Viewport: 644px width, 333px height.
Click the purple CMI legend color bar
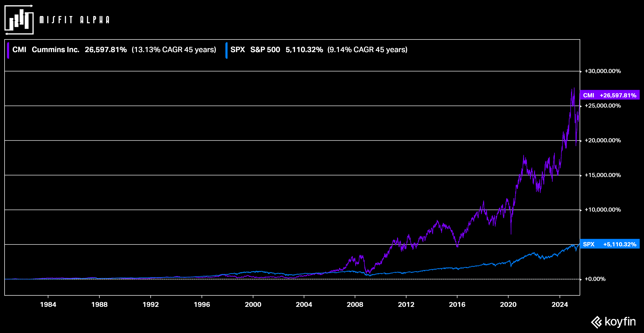coord(8,50)
